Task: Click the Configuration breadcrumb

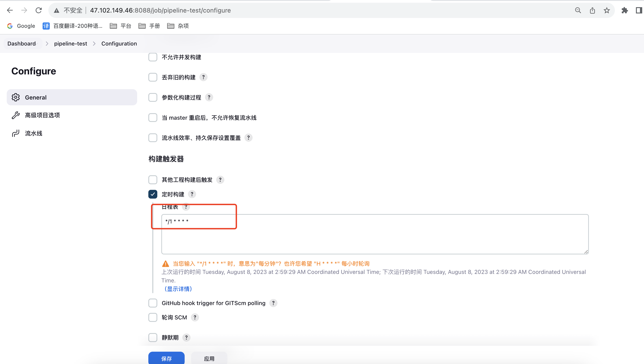Action: (119, 43)
